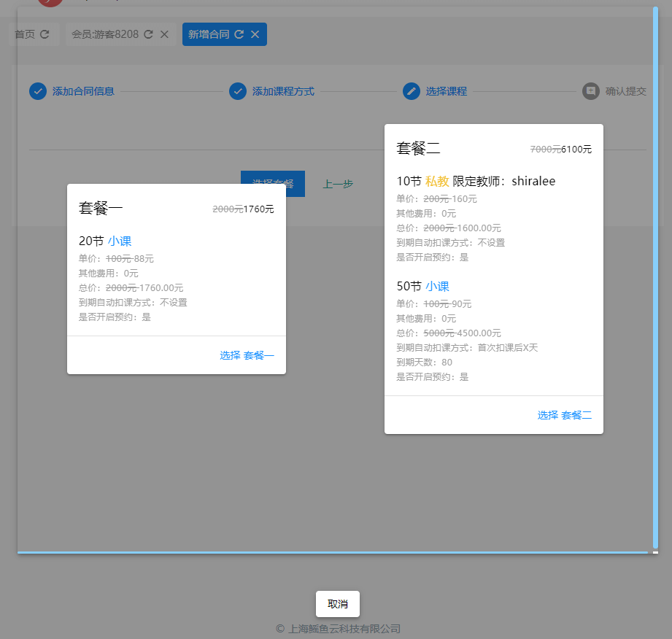Select the 新增合同 tab
Viewport: 672px width, 639px height.
[209, 34]
